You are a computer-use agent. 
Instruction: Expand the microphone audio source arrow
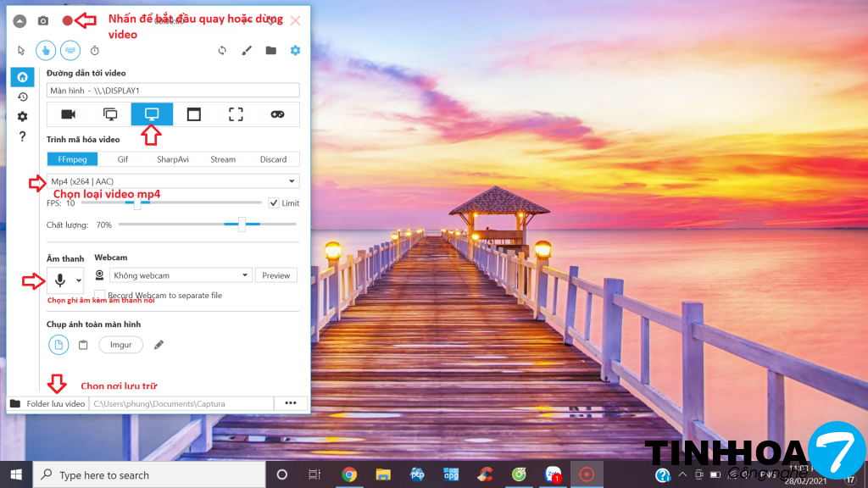(79, 280)
